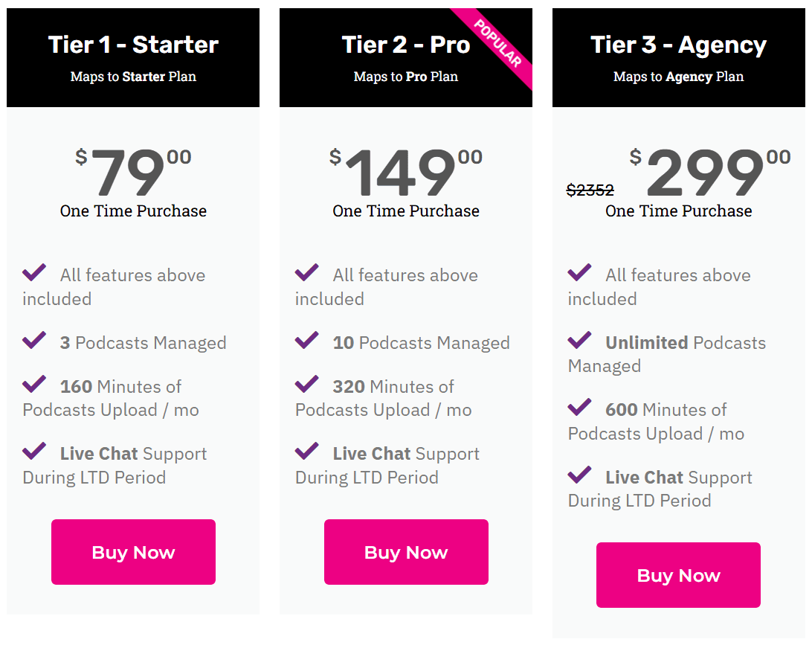Click checkmark next to 160 Minutes upload
Viewport: 812px width, 645px height.
34,385
